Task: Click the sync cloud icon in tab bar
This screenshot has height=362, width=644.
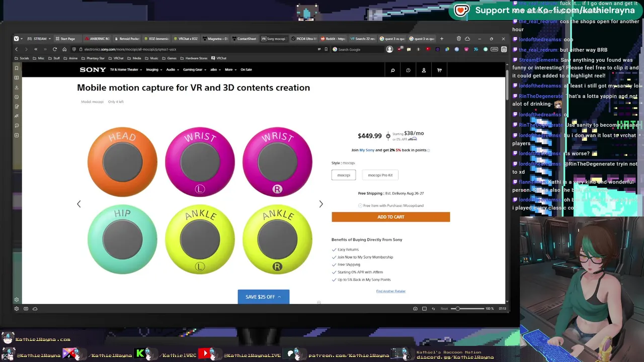Action: pos(467,39)
